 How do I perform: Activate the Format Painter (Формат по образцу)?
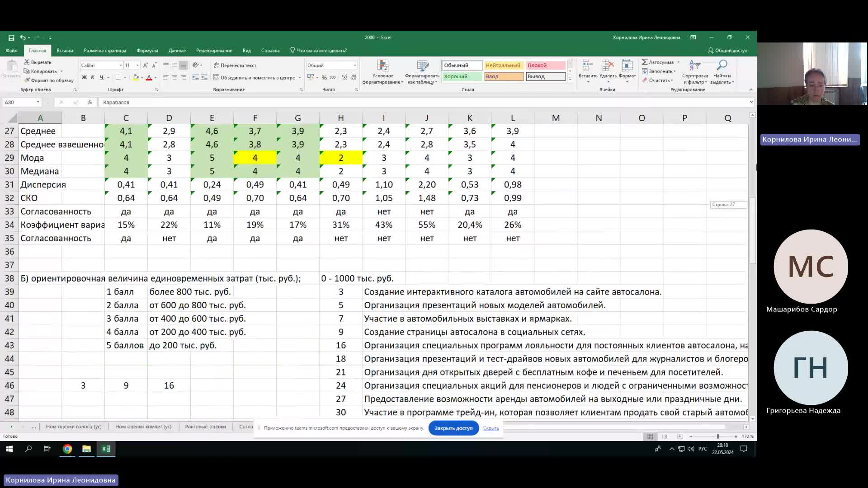49,80
